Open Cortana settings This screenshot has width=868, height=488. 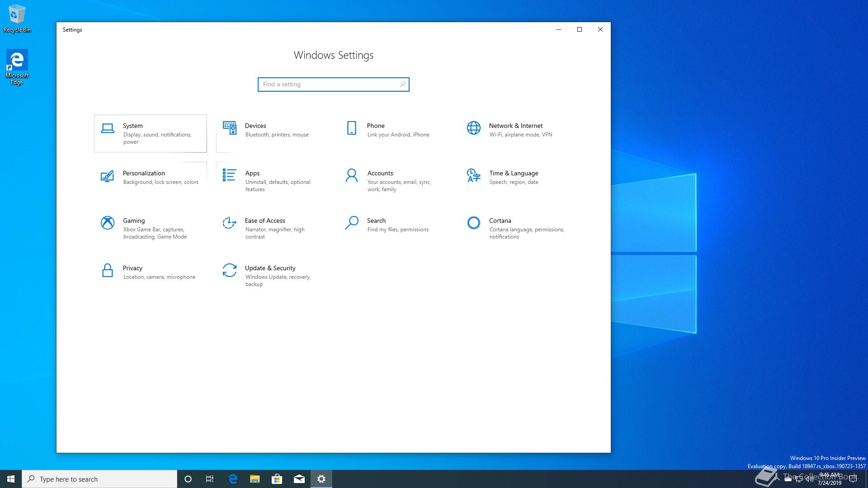(x=517, y=228)
